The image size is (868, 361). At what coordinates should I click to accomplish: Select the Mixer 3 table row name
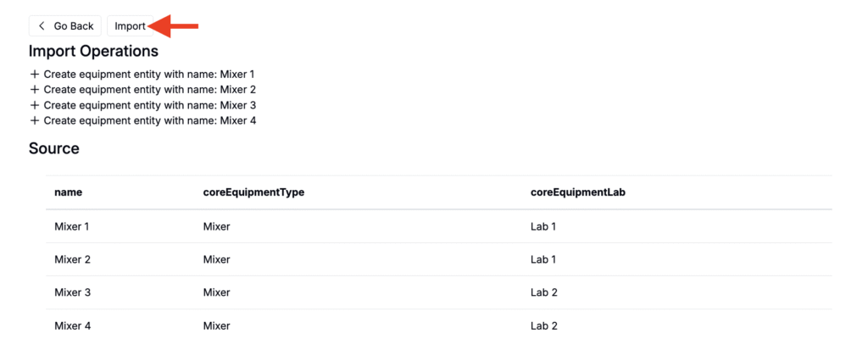coord(72,292)
